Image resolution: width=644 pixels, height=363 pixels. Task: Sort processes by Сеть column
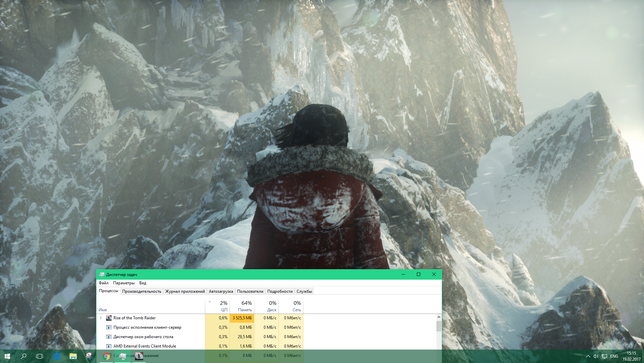coord(291,307)
